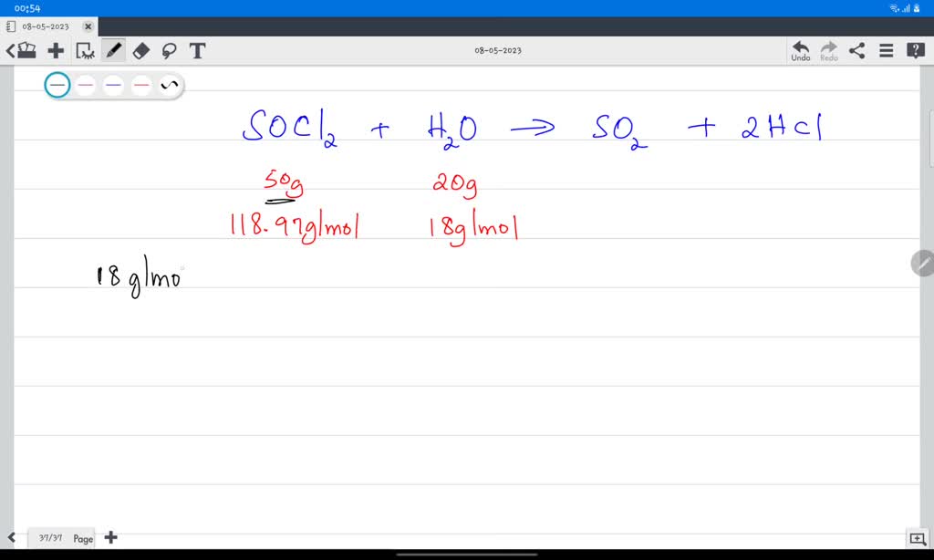934x560 pixels.
Task: Choose the selection box tool
Action: [x=85, y=51]
